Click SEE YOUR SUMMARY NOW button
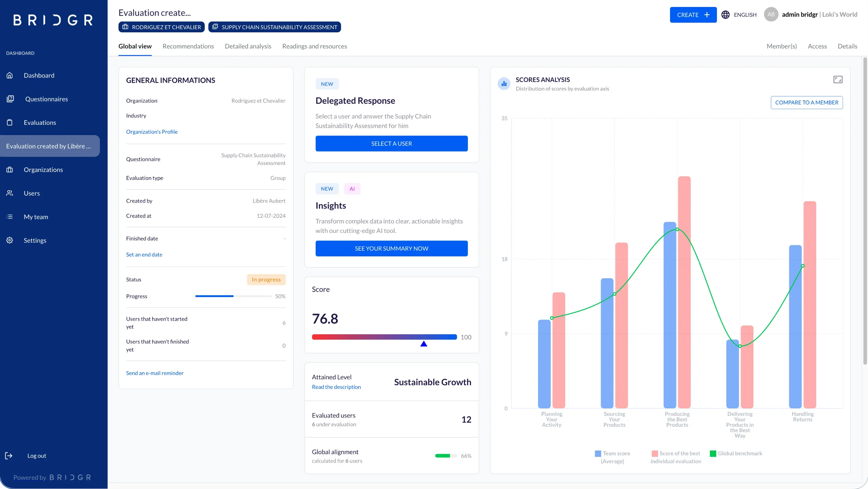 coord(392,248)
